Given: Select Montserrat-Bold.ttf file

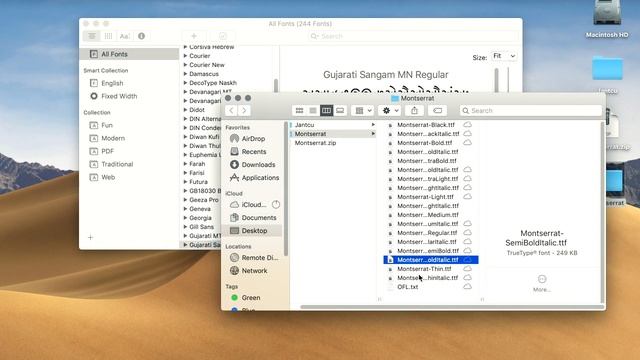Looking at the screenshot, I should [x=424, y=143].
